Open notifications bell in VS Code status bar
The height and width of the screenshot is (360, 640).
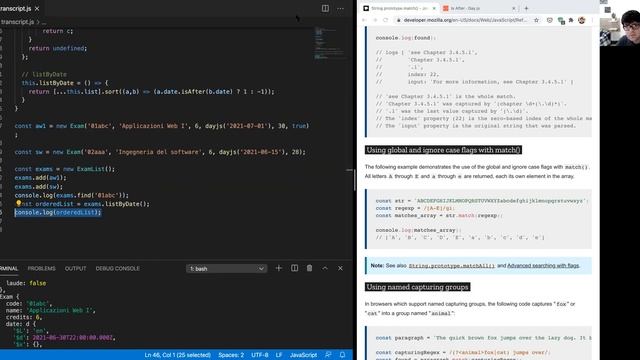[x=342, y=355]
